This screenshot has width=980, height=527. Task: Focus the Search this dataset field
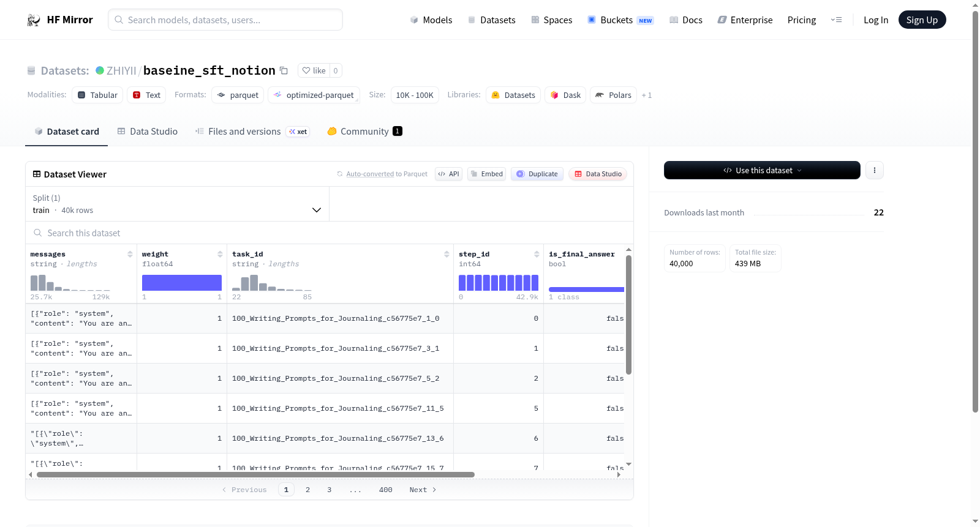[x=330, y=233]
